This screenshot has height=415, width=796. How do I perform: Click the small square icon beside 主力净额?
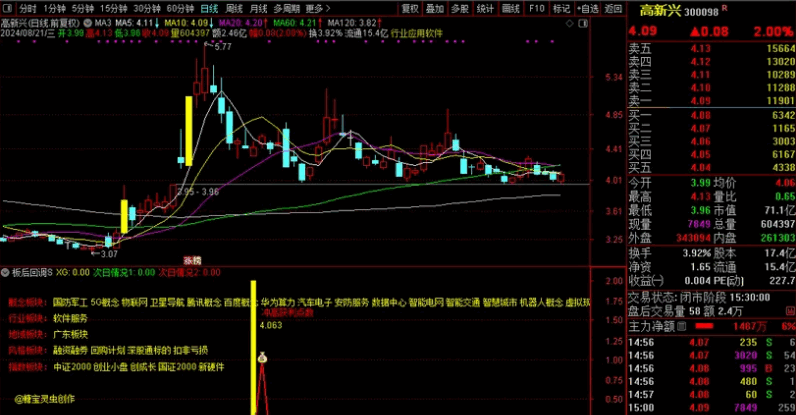(x=682, y=326)
